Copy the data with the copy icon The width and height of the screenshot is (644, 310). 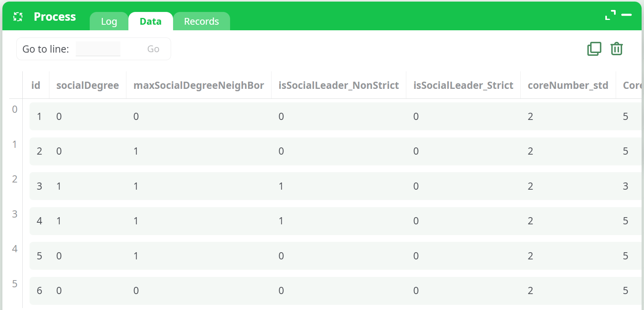click(x=594, y=49)
